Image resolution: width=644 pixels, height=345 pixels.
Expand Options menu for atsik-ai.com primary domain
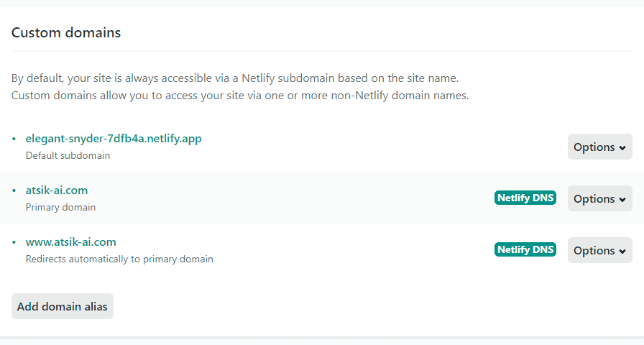point(599,198)
